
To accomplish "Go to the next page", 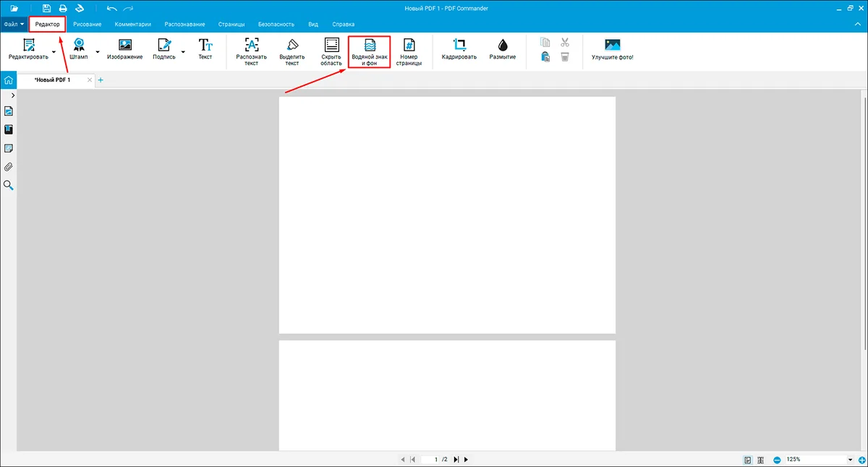I will coord(466,460).
